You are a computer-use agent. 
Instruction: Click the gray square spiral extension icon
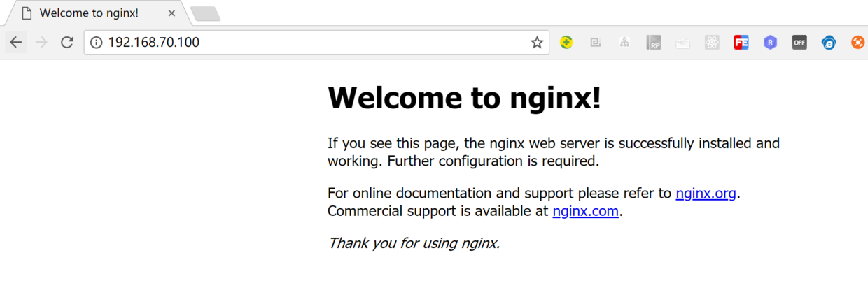pyautogui.click(x=596, y=43)
